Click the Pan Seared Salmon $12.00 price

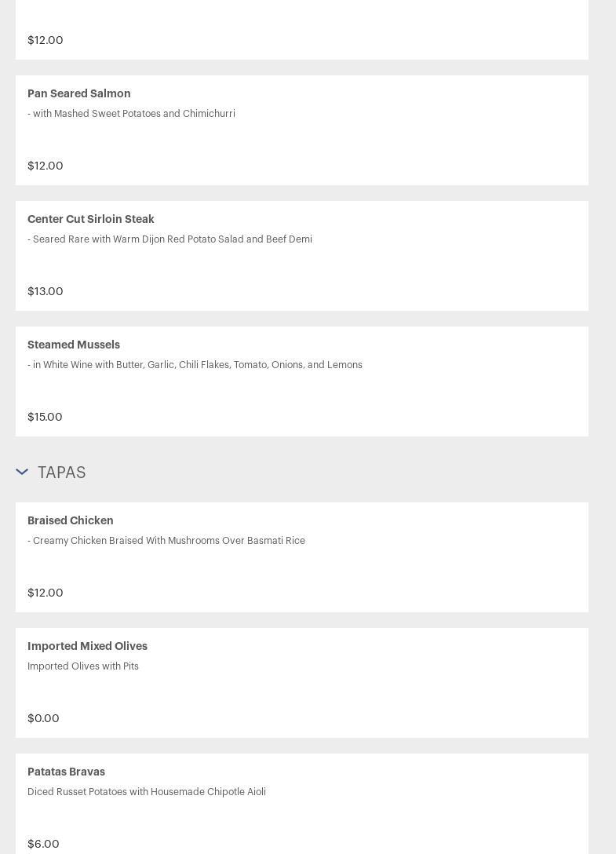click(x=46, y=166)
